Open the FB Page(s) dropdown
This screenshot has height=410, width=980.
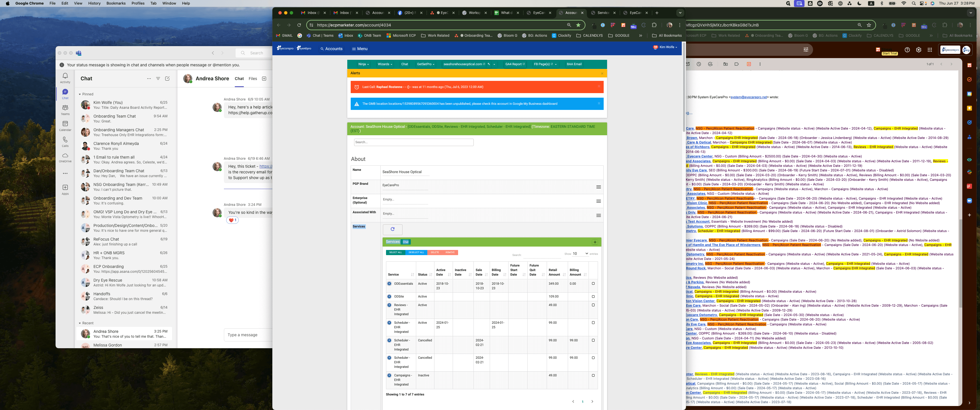(545, 64)
